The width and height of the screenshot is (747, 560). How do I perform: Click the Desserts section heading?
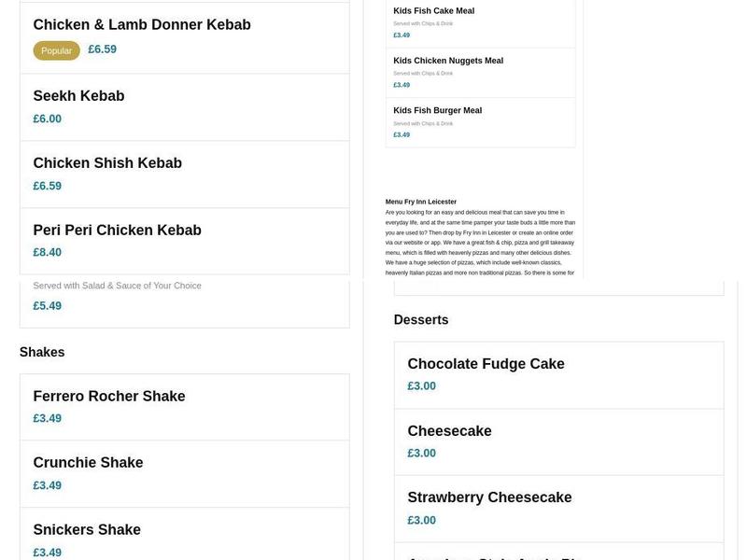click(421, 320)
